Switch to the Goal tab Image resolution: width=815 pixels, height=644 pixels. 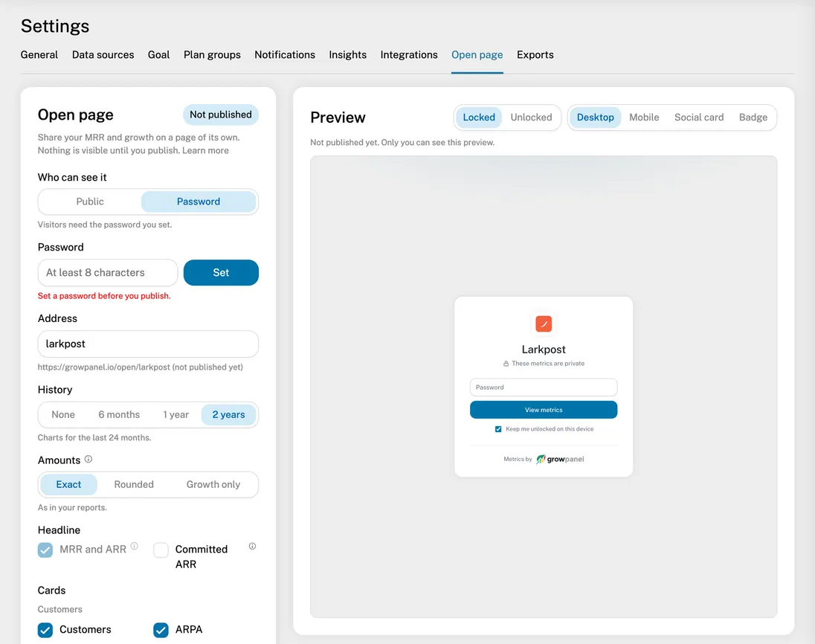[x=158, y=54]
